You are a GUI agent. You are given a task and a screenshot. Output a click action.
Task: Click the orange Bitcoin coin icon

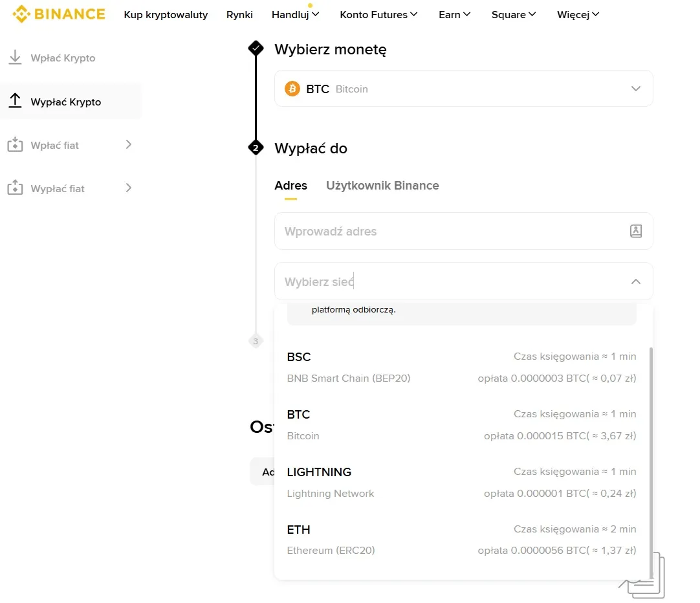click(292, 89)
